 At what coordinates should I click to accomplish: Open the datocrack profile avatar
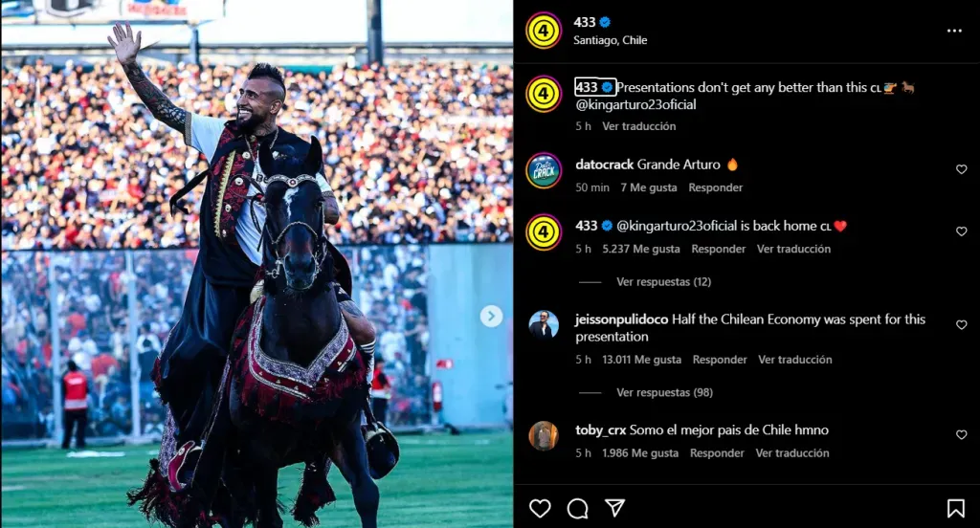click(544, 170)
